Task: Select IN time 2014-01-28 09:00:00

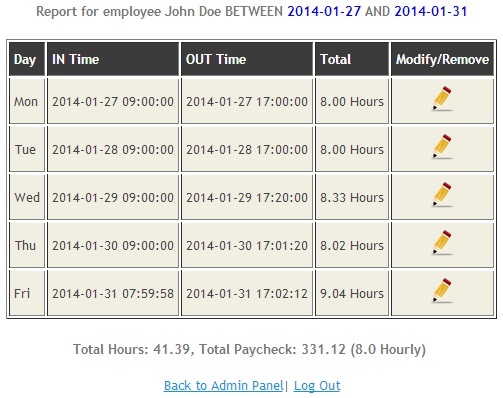Action: click(x=113, y=149)
